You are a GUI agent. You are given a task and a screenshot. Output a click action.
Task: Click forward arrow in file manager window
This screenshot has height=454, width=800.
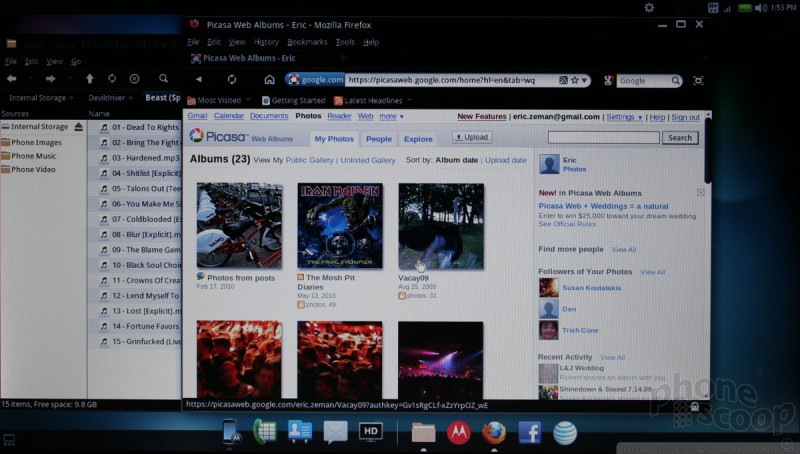click(50, 79)
